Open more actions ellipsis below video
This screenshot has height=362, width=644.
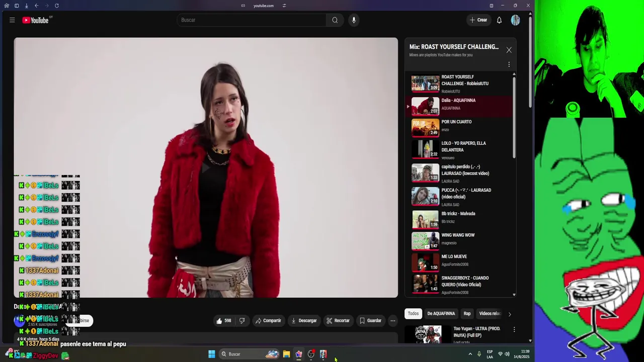point(393,321)
